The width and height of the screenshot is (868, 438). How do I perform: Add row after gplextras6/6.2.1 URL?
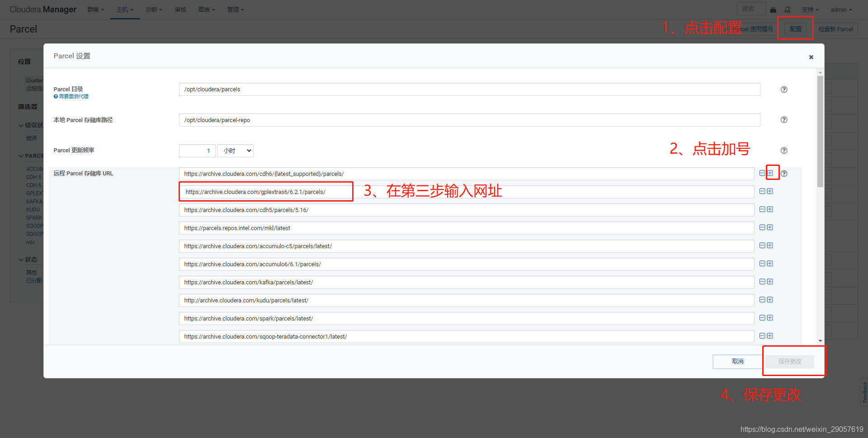(770, 191)
